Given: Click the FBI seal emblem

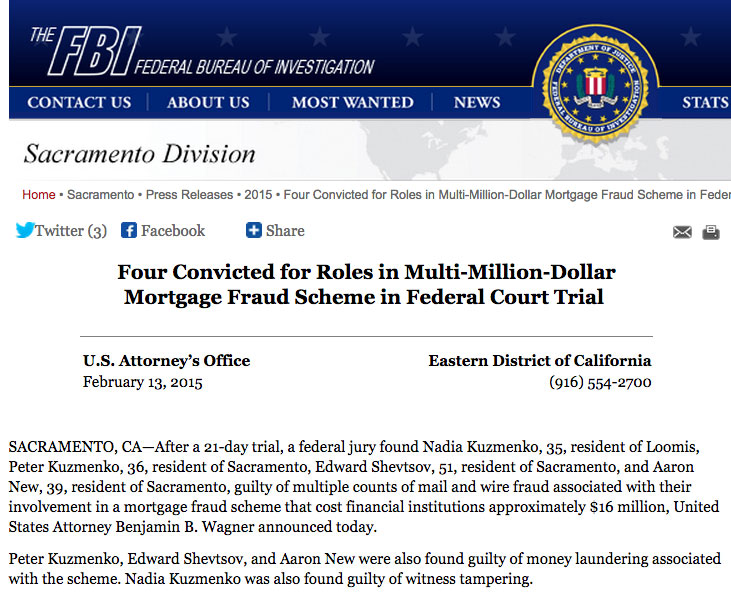Looking at the screenshot, I should [596, 86].
